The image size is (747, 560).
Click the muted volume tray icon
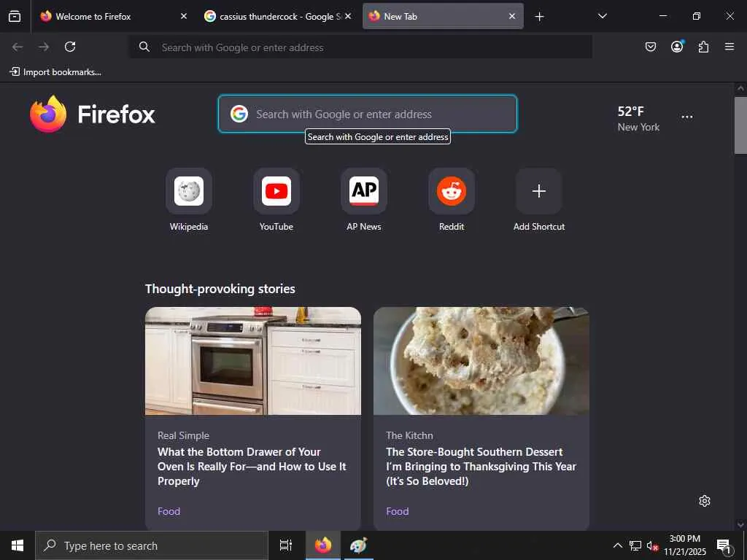point(651,545)
